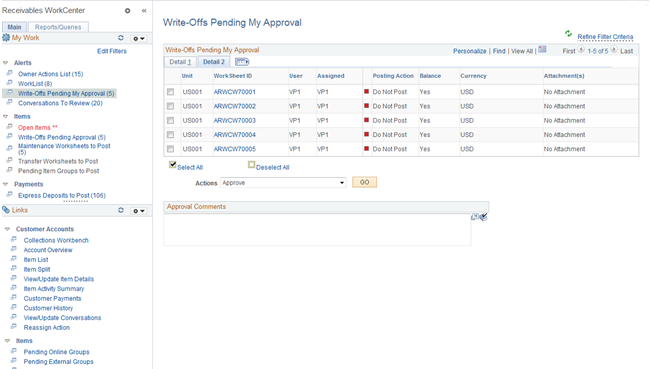The image size is (653, 369).
Task: Show all columns grid tab icon
Action: coord(242,62)
